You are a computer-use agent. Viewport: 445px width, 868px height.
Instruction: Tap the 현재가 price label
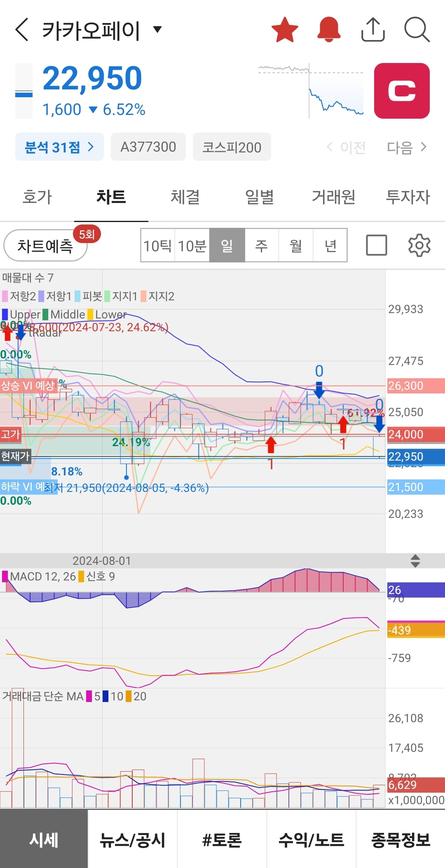15,456
